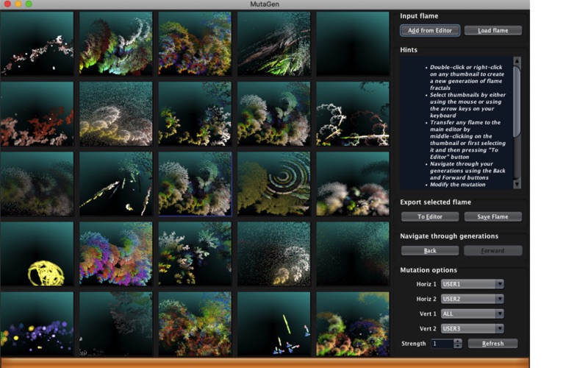
Task: Select the yellow scribble ball thumbnail
Action: click(x=37, y=254)
